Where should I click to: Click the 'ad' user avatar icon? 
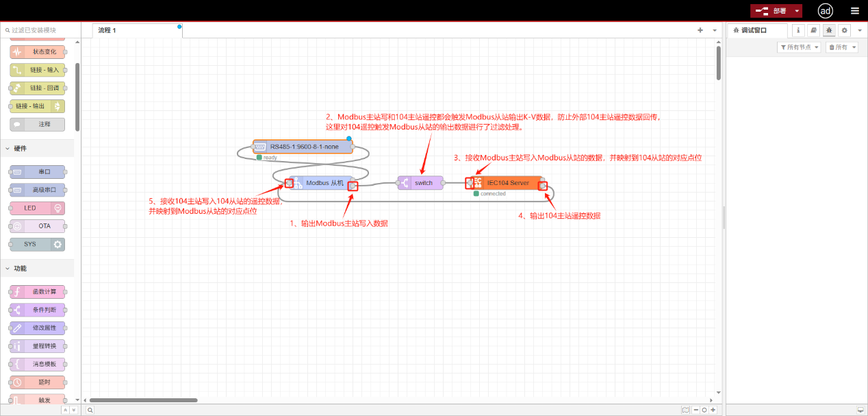tap(826, 11)
